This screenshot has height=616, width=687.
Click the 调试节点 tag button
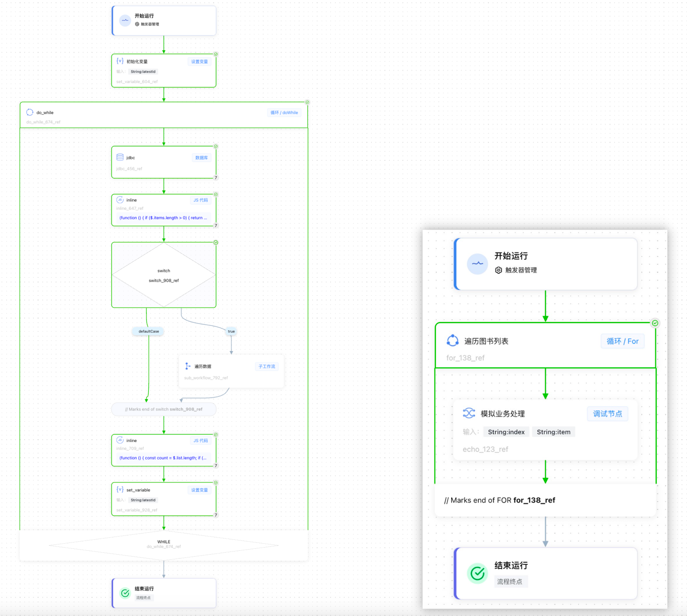pos(607,414)
